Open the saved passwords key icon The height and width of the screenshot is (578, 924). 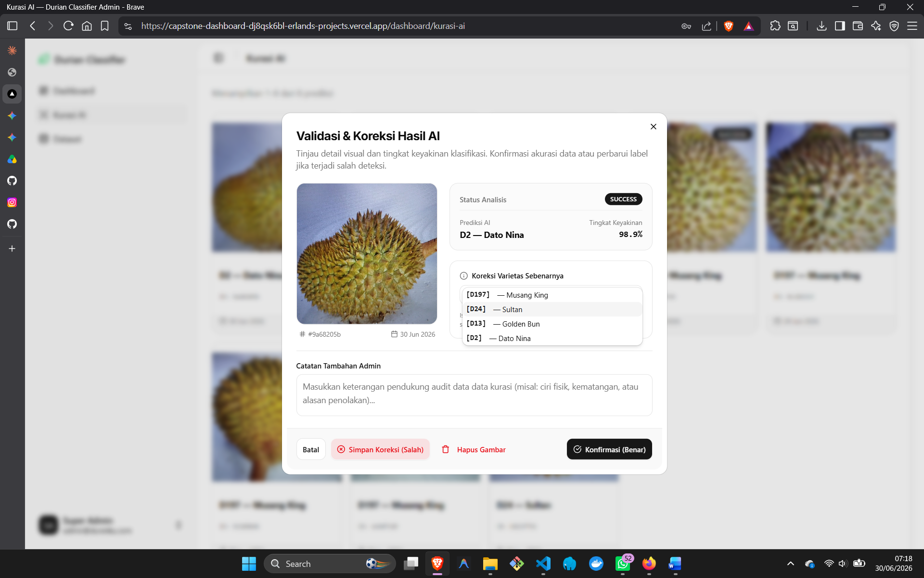pyautogui.click(x=686, y=26)
